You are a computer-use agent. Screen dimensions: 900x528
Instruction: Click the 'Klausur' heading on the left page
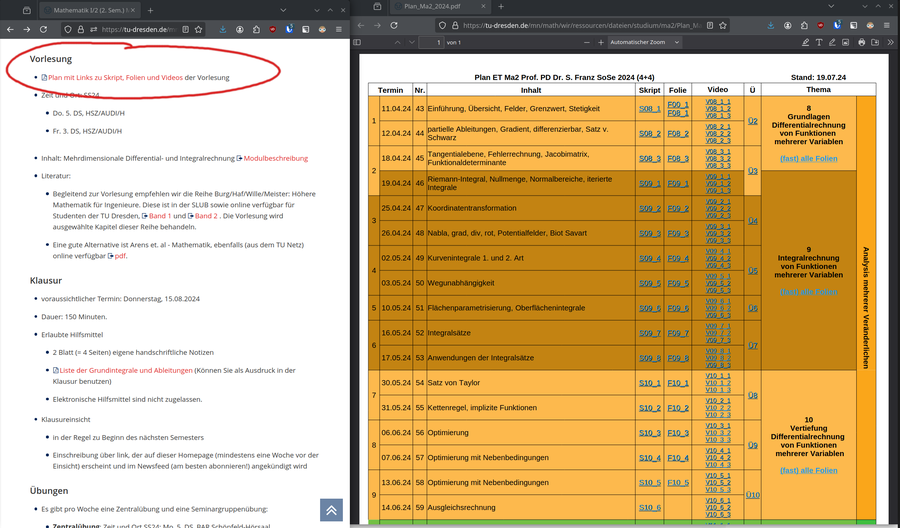[46, 281]
